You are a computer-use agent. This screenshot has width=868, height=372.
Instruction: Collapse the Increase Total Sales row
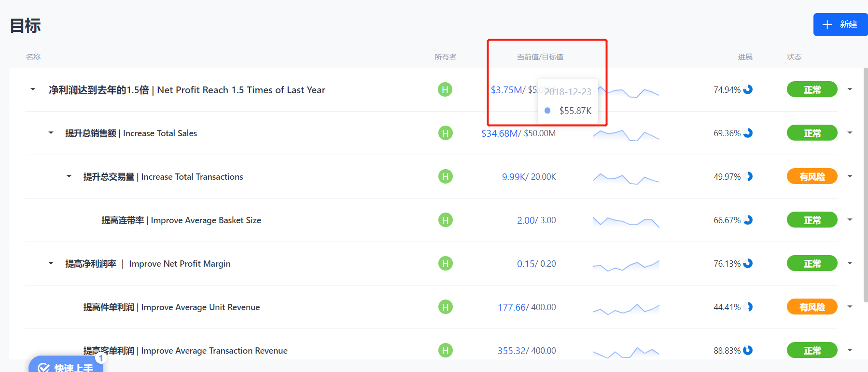[x=51, y=133]
